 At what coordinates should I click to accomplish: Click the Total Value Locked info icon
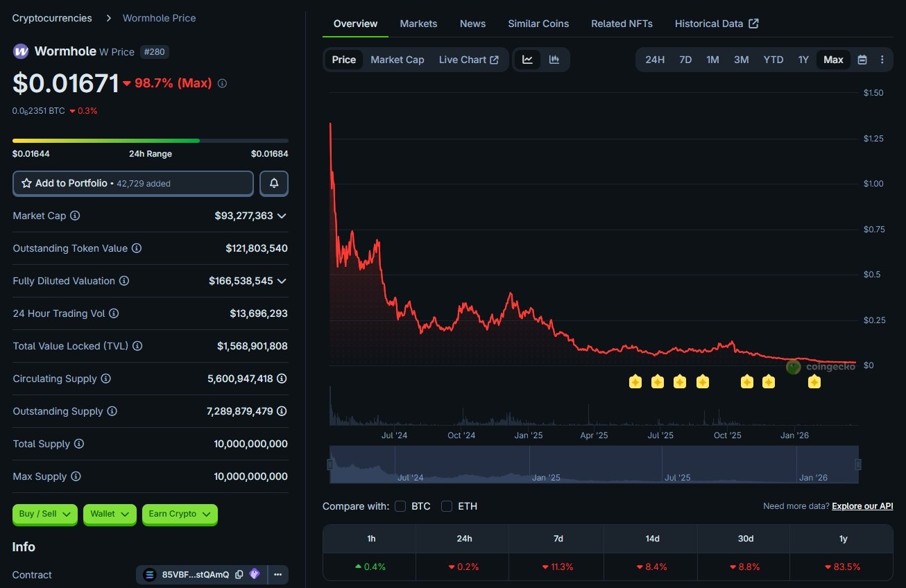[137, 346]
